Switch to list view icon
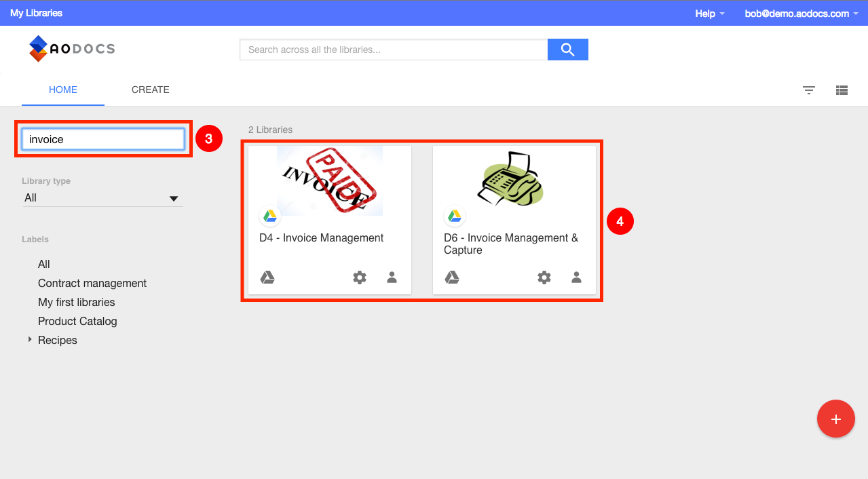 842,90
